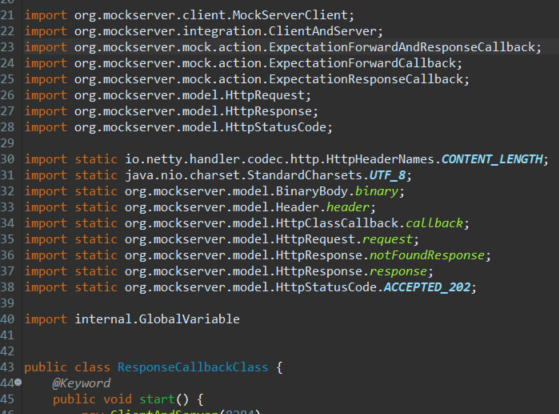The image size is (559, 414).
Task: Click line number 30 in the gutter
Action: pos(7,159)
